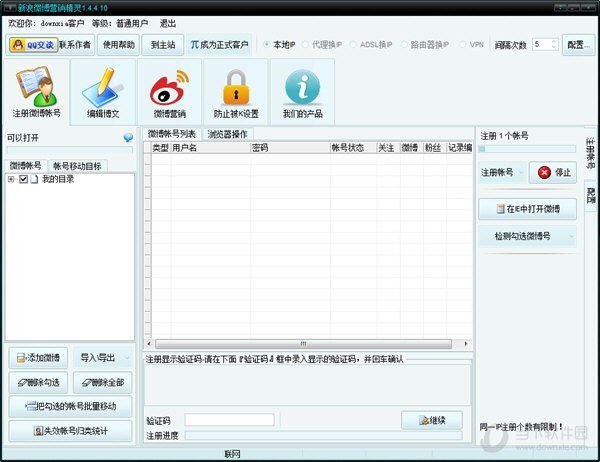Open the vertical 配置 side tab
Screen dimensions: 600x462
[x=590, y=195]
